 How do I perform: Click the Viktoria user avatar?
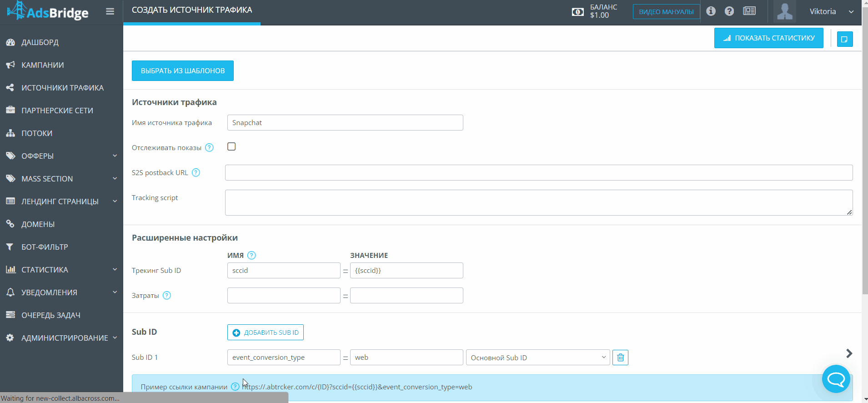point(785,11)
